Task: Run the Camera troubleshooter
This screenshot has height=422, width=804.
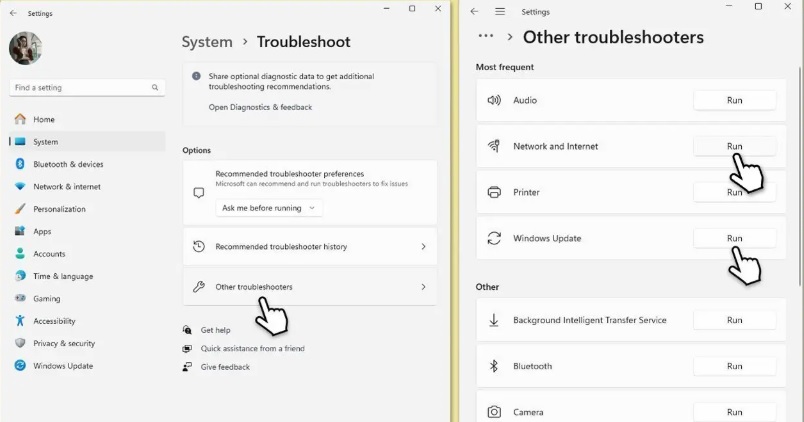Action: pyautogui.click(x=734, y=412)
